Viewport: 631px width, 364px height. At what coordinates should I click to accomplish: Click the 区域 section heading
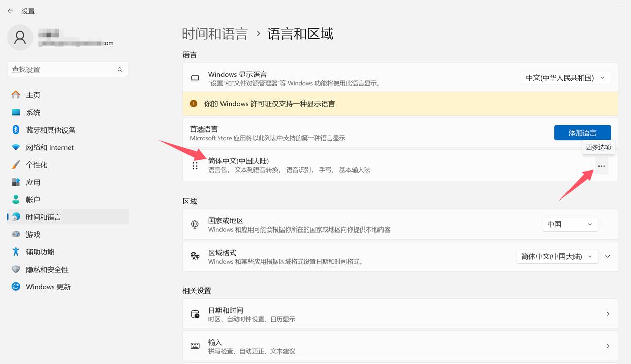tap(190, 201)
